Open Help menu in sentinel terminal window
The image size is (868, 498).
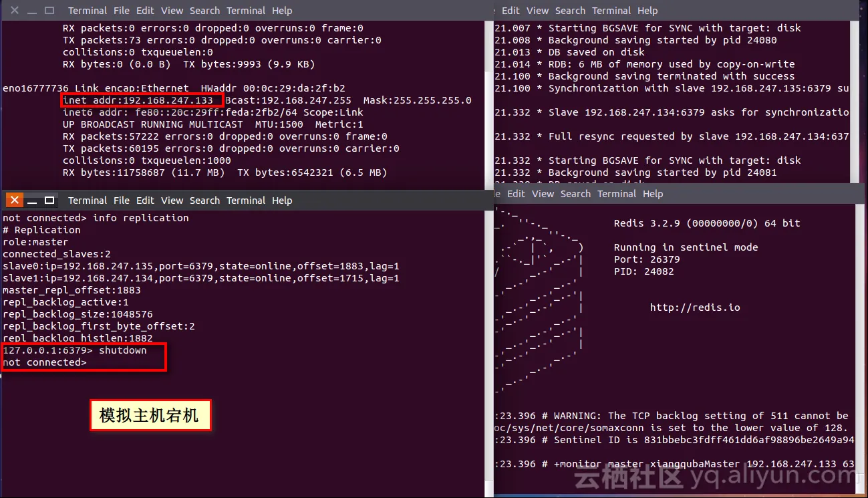tap(653, 194)
